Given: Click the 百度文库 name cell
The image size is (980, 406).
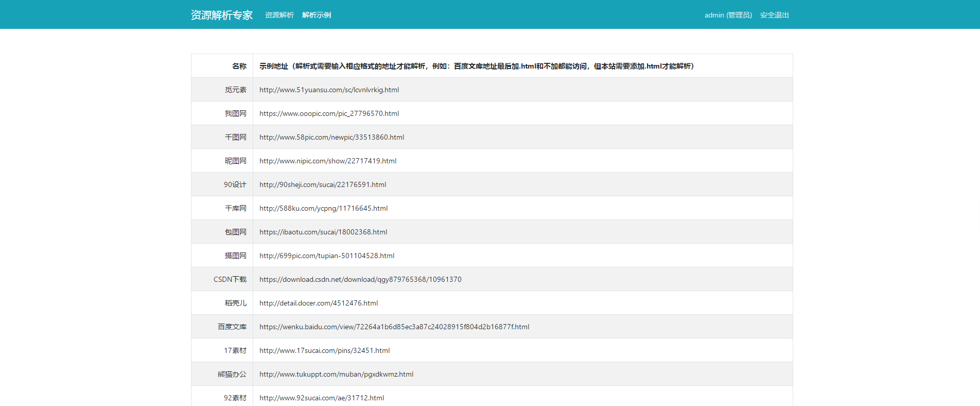Looking at the screenshot, I should click(x=232, y=327).
